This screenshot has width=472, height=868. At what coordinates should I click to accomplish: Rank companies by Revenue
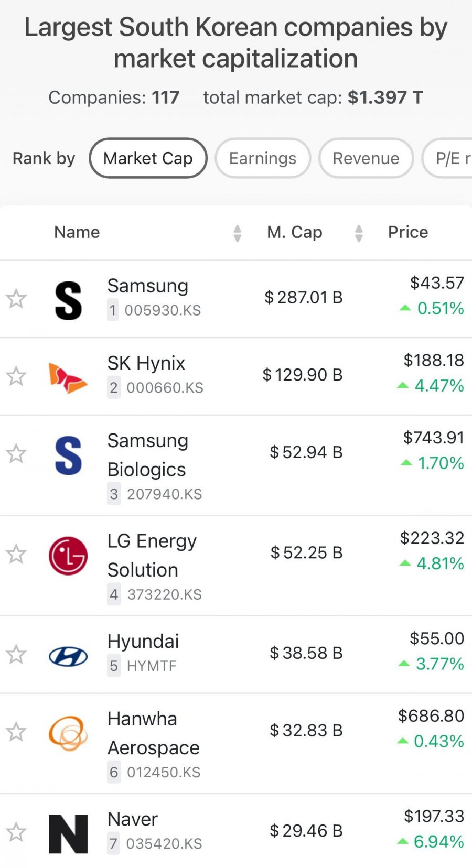(366, 158)
